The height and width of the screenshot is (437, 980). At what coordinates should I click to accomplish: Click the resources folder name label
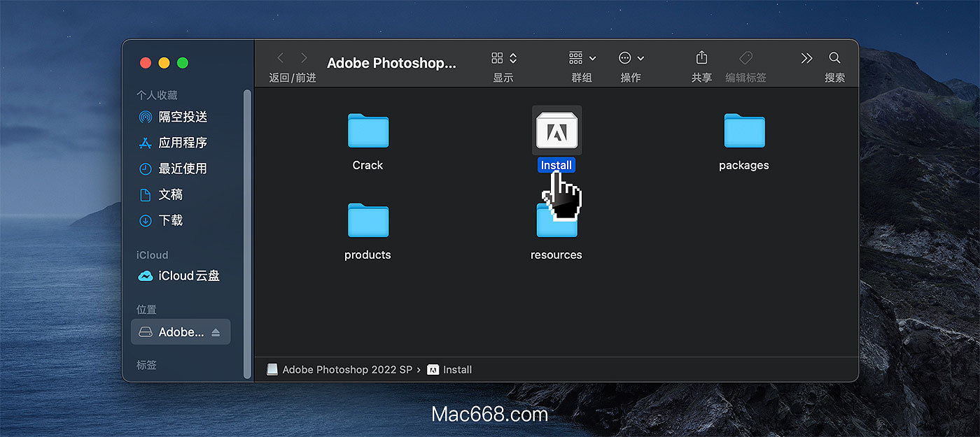tap(556, 255)
